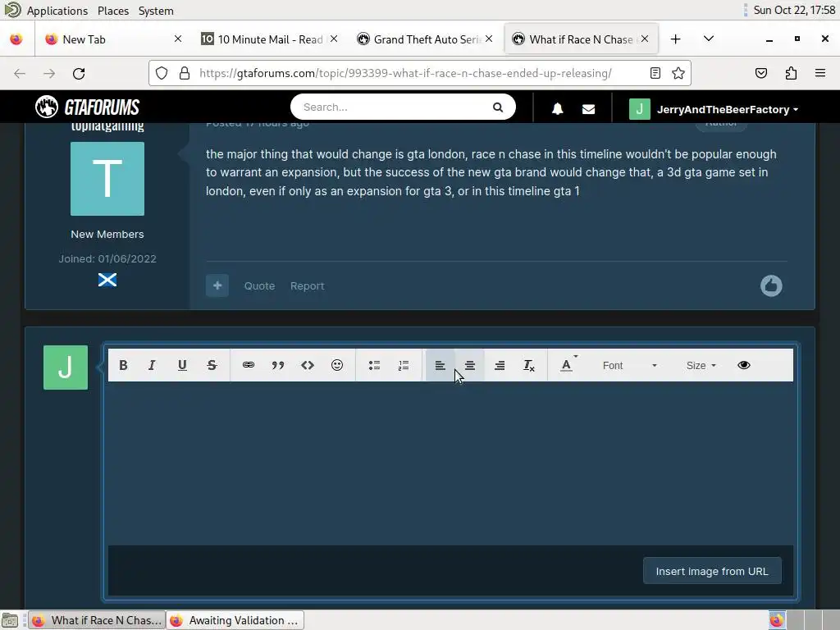Screen dimensions: 840x630
Task: Click the forum Search field
Action: [394, 107]
